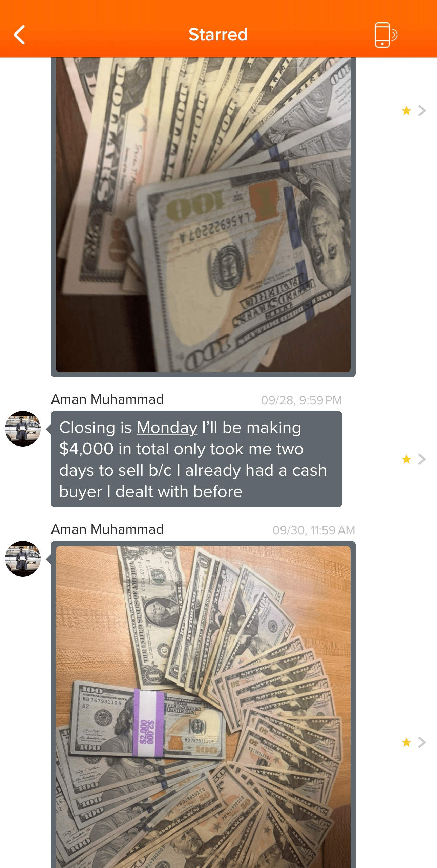Tap the 09/30, 11:59 AM timestamp
437x868 pixels.
click(x=314, y=530)
